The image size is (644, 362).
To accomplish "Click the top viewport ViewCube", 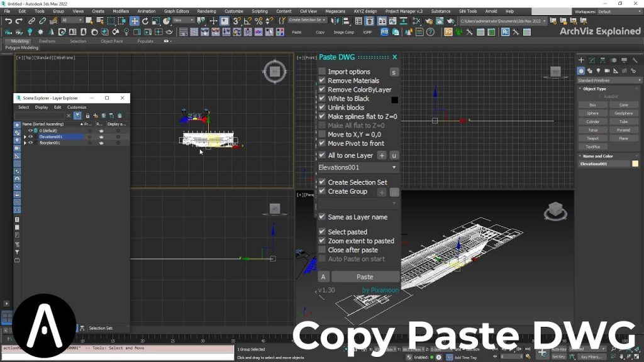I will coord(275,72).
